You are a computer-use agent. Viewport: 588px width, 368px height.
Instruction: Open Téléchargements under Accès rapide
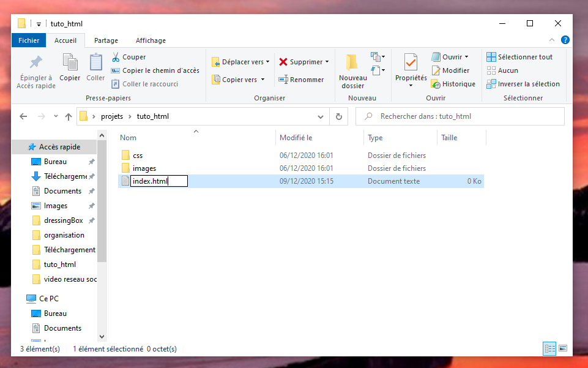coord(65,176)
